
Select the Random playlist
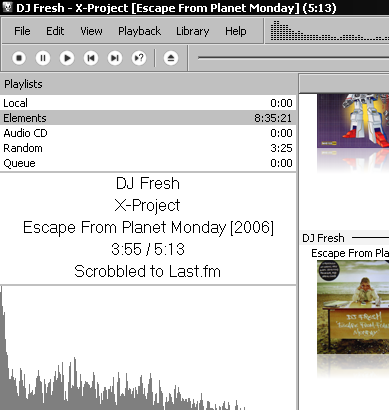[x=148, y=148]
